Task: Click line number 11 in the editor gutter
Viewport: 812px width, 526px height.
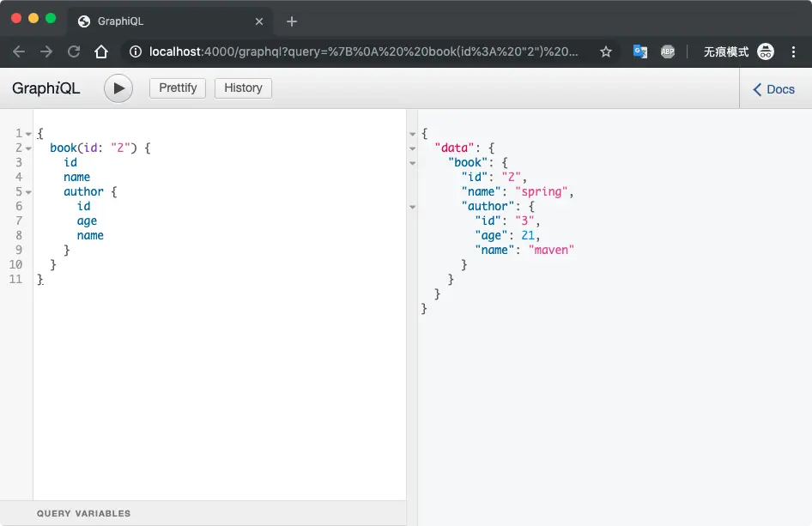Action: click(15, 279)
